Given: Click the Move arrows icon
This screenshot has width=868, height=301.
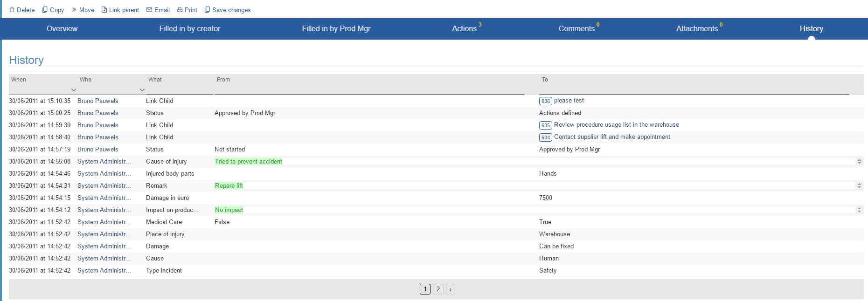Looking at the screenshot, I should [74, 10].
